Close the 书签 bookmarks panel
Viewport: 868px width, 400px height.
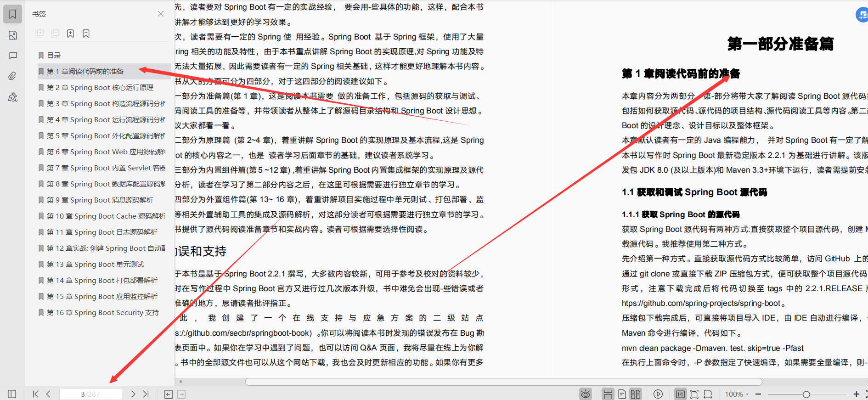pos(161,14)
